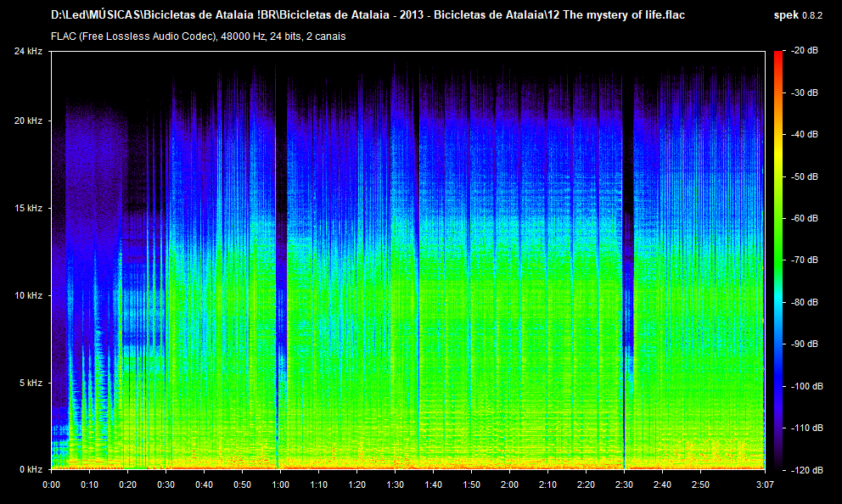Screen dimensions: 842x504
Task: Click the -100 dB scale label
Action: point(806,386)
